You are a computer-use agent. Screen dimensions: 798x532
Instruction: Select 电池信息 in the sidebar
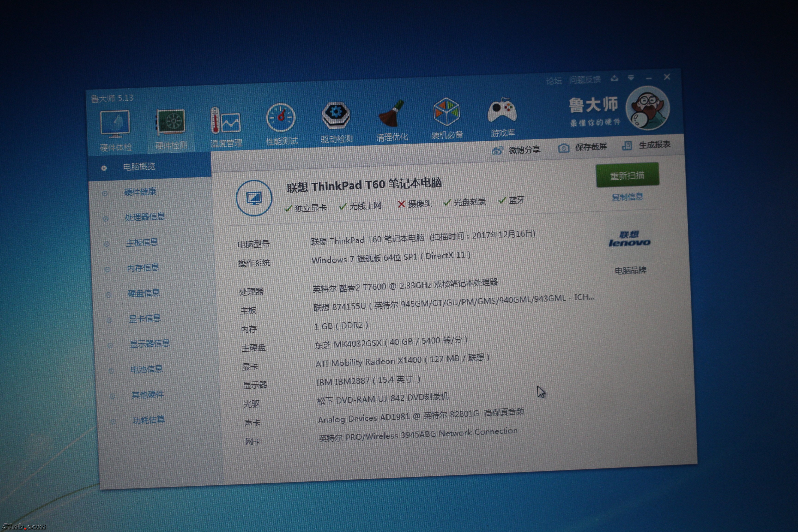147,369
